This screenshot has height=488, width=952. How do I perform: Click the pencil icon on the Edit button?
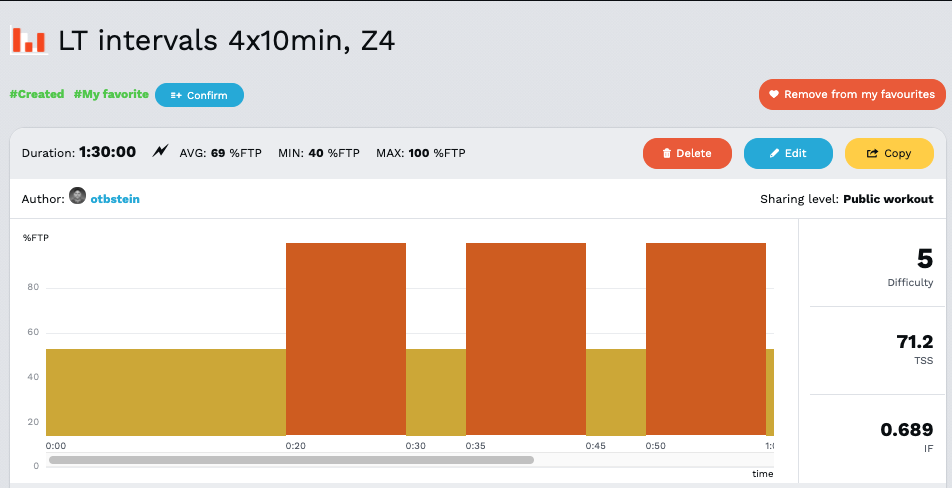[774, 154]
